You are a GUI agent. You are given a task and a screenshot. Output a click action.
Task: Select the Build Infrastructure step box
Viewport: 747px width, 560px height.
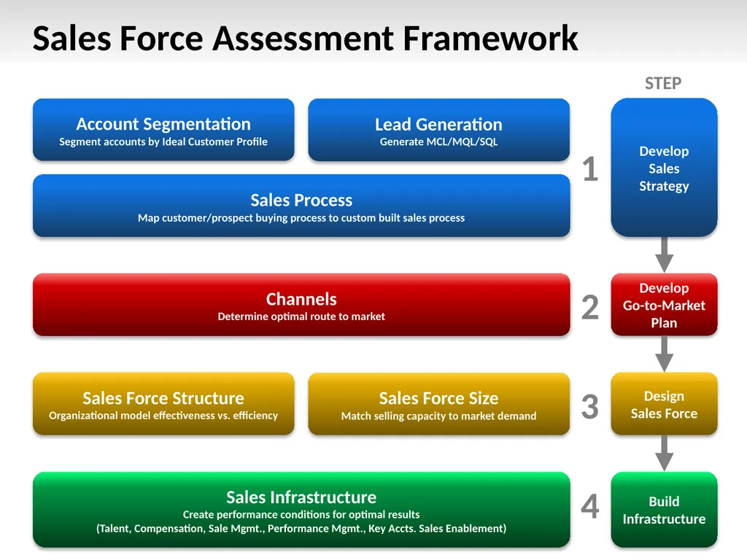point(664,510)
